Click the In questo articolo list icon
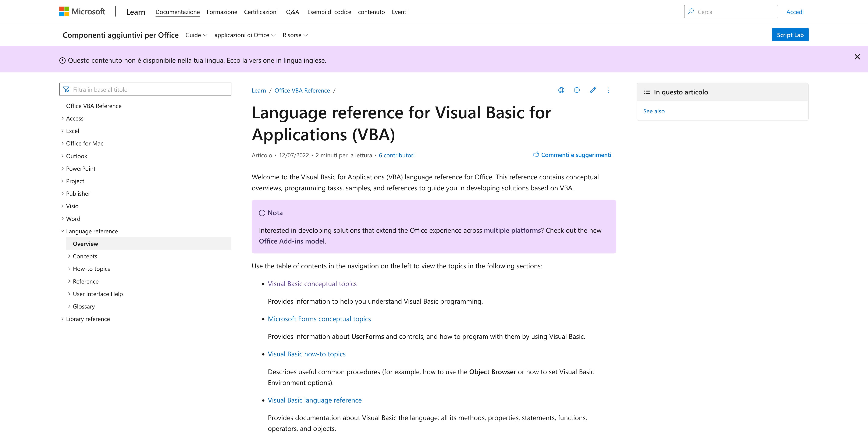 [x=647, y=92]
